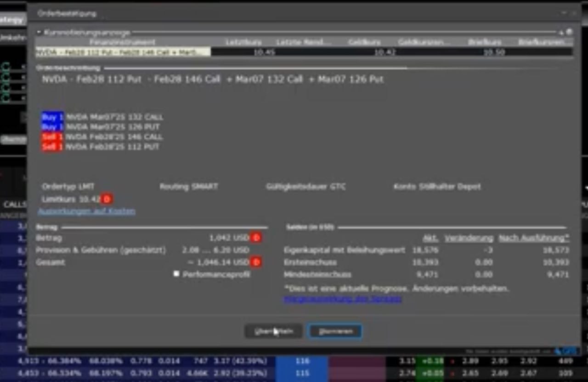Click the red Sell badge for 146 CALL

click(x=52, y=137)
